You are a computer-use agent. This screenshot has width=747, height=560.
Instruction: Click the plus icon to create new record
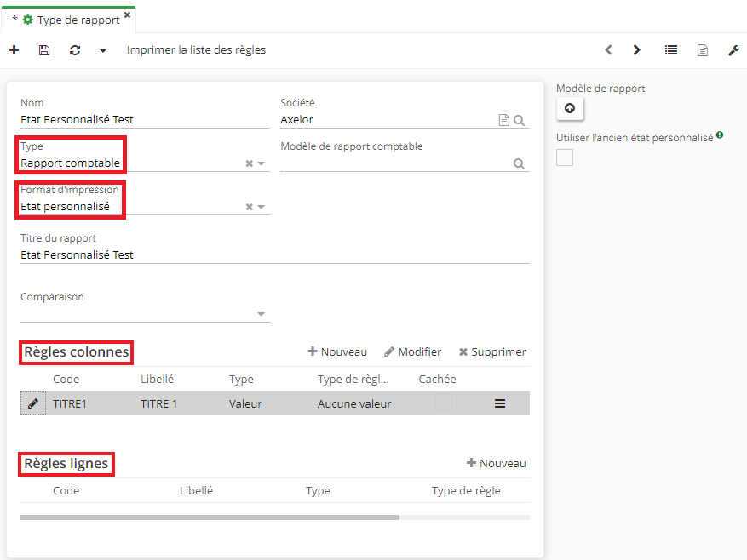point(14,50)
